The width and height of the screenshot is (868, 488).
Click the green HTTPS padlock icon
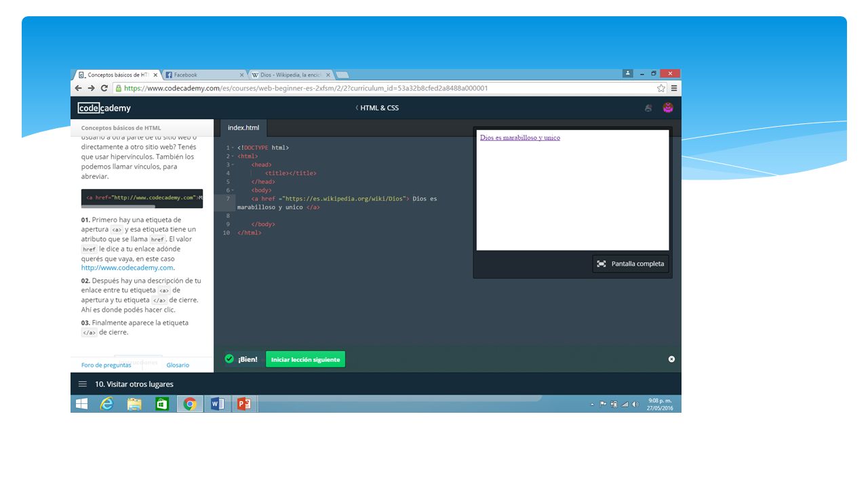click(119, 88)
